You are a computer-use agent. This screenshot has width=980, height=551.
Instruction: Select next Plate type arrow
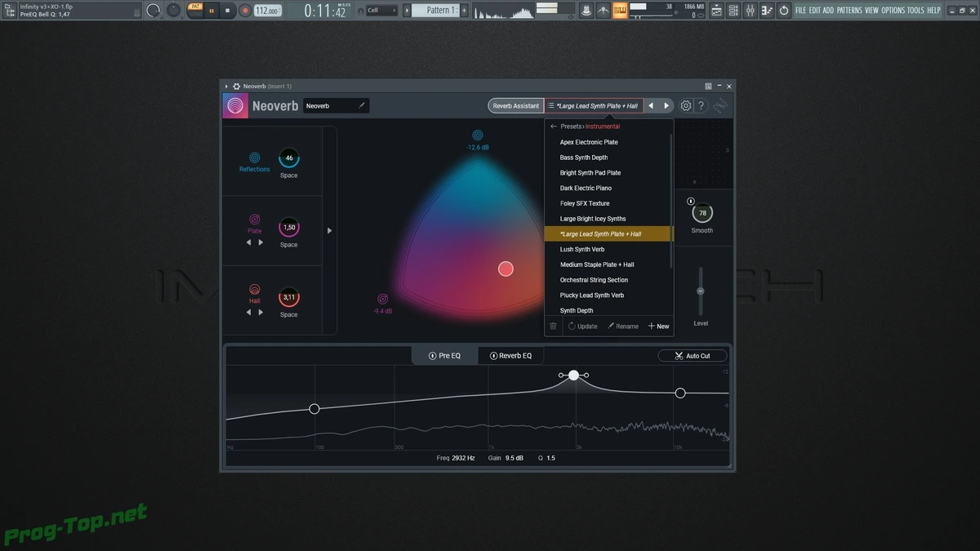coord(261,242)
